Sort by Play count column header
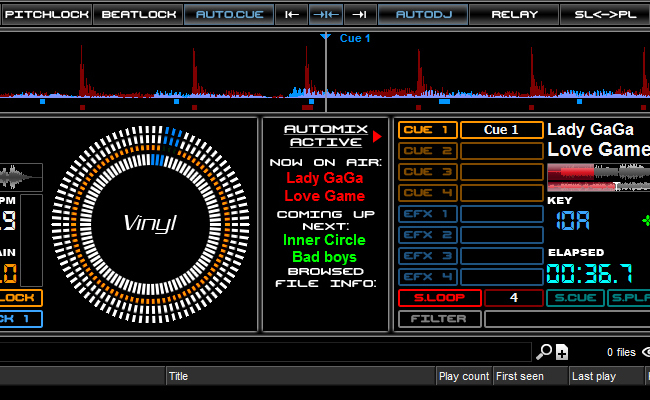 pos(464,376)
